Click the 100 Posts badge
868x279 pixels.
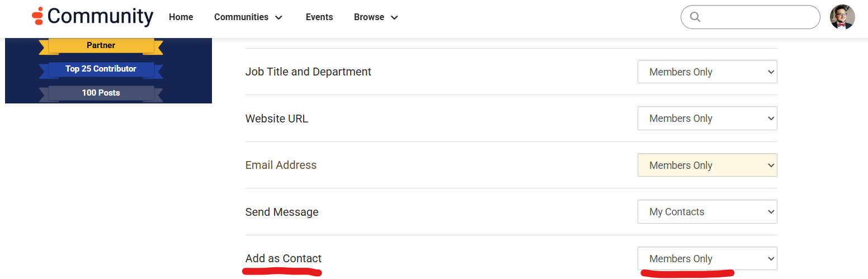tap(101, 93)
